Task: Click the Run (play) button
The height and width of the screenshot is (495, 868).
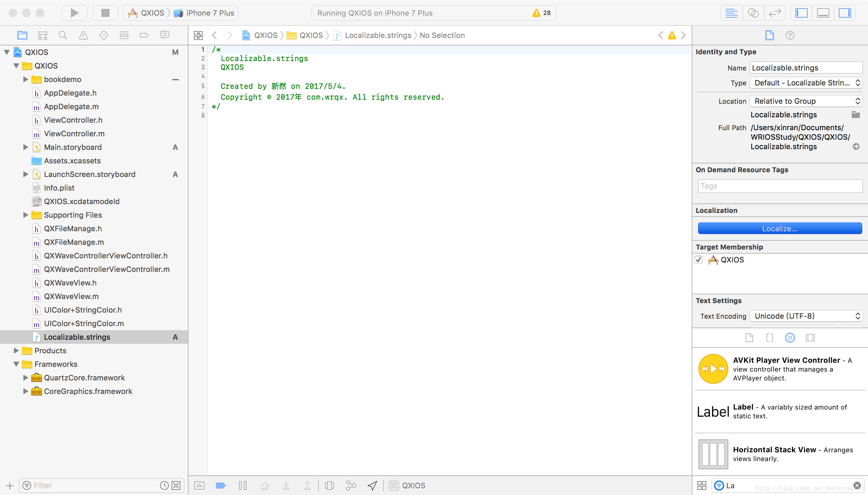Action: coord(75,13)
